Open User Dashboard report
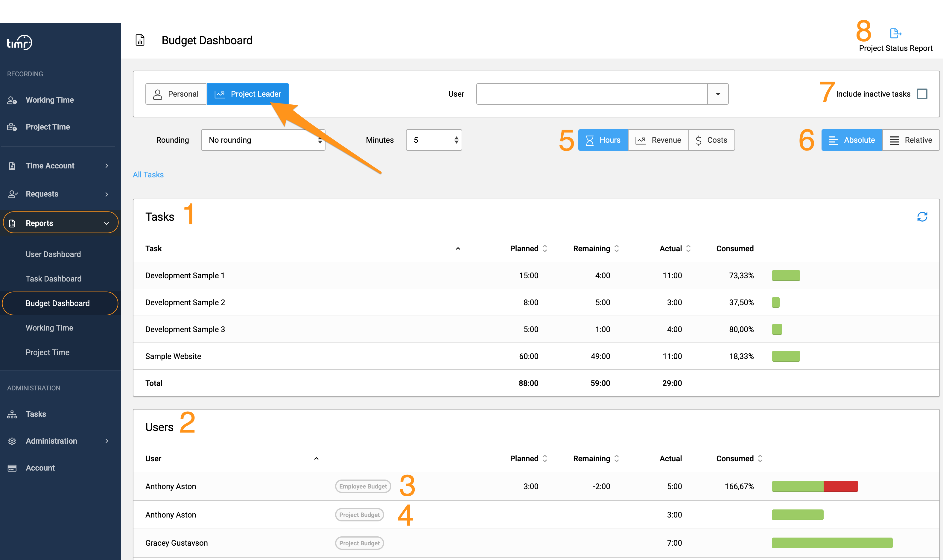Screen dimensions: 943x560 click(53, 254)
